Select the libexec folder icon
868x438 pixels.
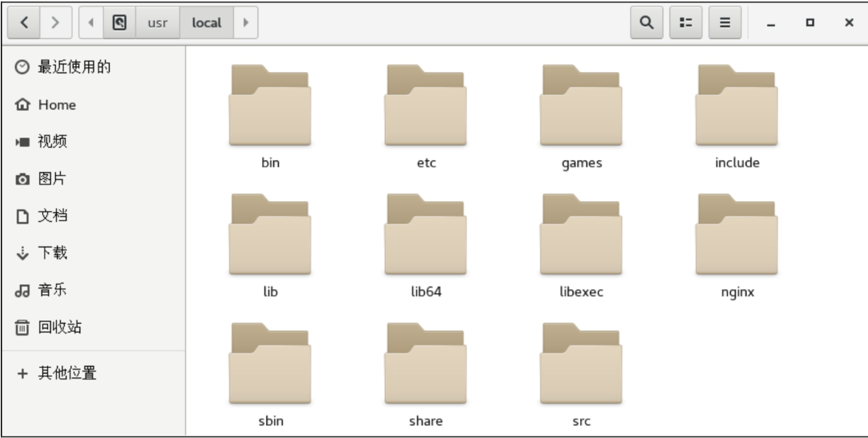pyautogui.click(x=581, y=234)
